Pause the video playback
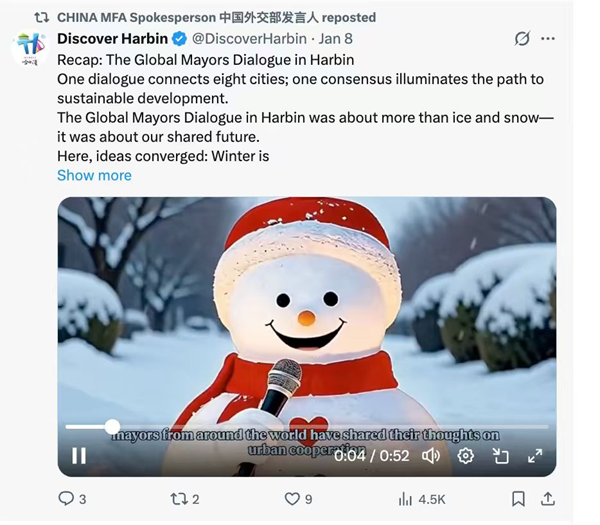600x525 pixels. pos(79,456)
